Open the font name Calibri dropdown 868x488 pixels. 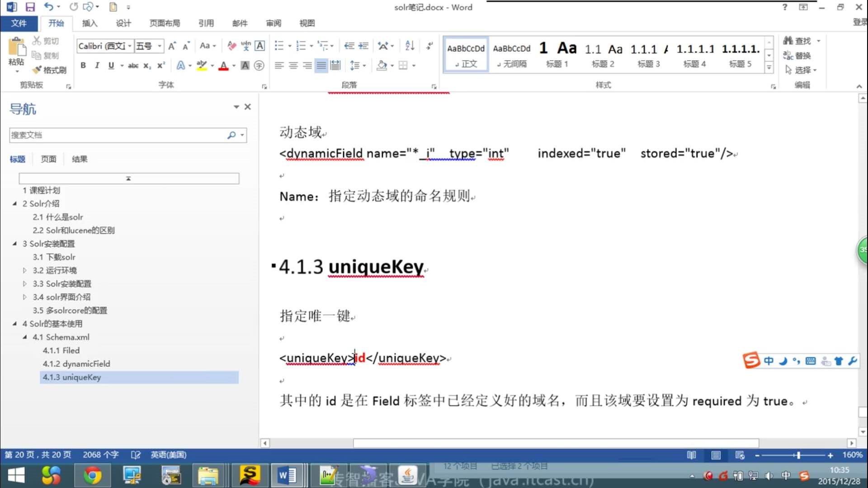point(130,46)
